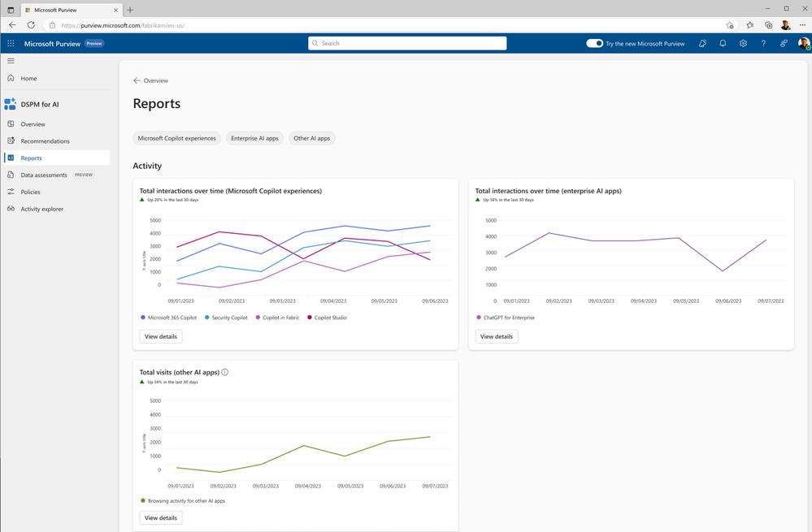The height and width of the screenshot is (532, 812).
Task: Click the browser address bar URL
Action: pos(123,25)
